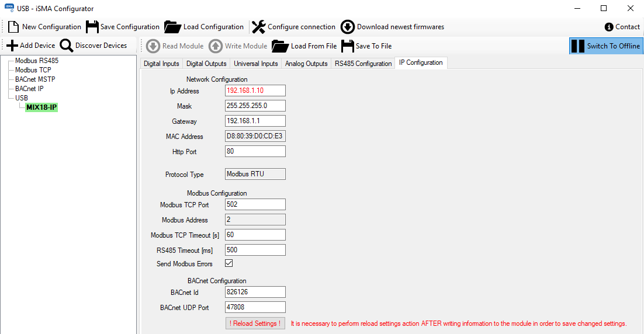Viewport: 644px width, 334px height.
Task: Switch to the Universal Inputs tab
Action: point(255,64)
